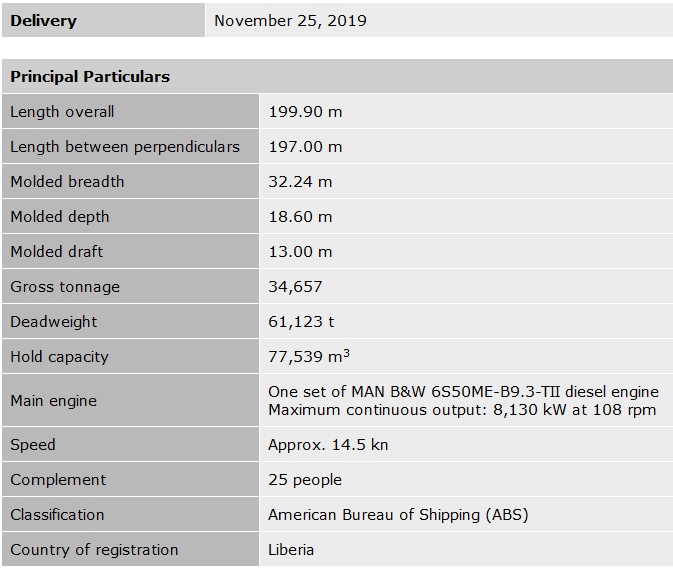The width and height of the screenshot is (673, 568).
Task: Select the Gross tonnage value 34,657
Action: [295, 287]
